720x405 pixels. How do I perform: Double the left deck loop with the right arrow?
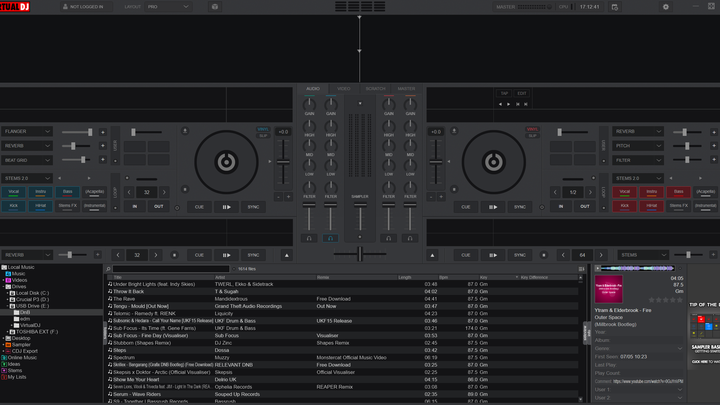164,192
